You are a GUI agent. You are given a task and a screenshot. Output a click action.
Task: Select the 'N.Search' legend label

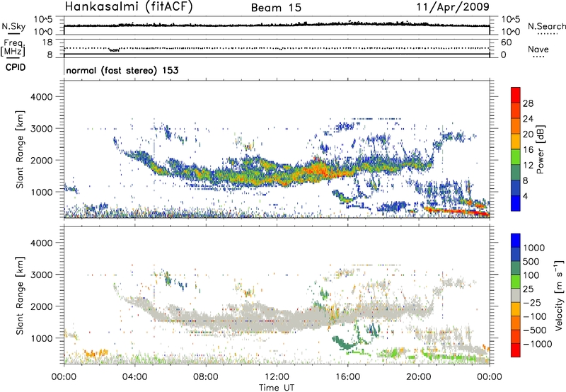coord(546,26)
